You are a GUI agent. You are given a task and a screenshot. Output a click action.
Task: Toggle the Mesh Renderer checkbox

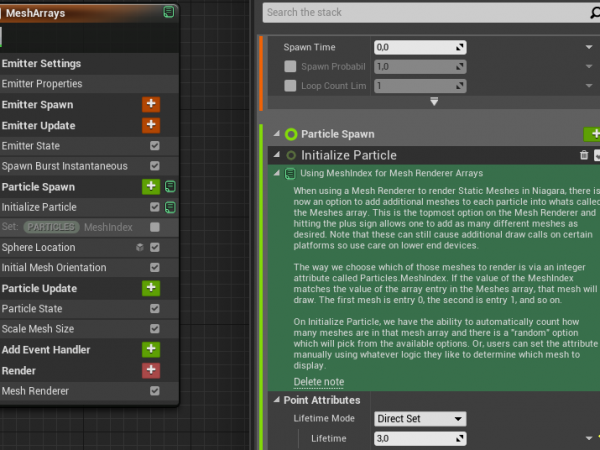click(154, 390)
